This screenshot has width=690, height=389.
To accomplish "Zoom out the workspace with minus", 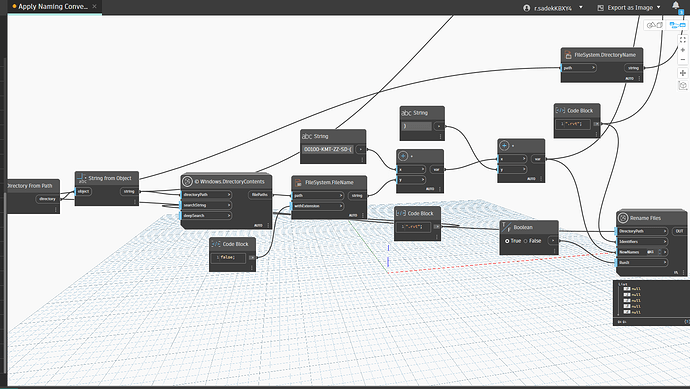I will pos(683,59).
